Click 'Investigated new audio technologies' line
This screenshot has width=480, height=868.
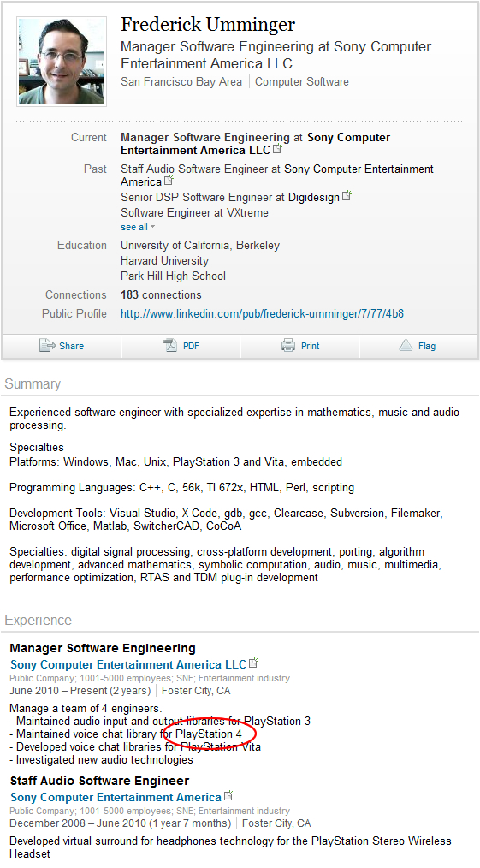point(101,760)
